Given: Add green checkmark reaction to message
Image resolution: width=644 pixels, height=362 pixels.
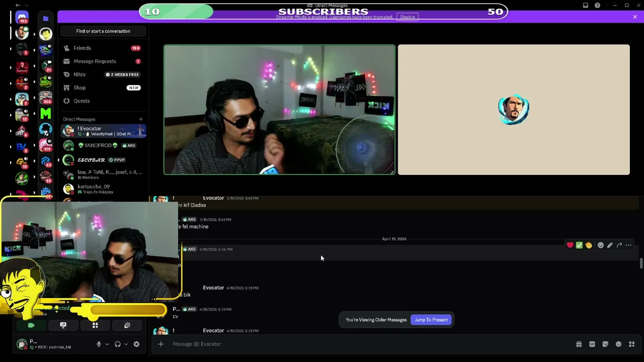Looking at the screenshot, I should (x=579, y=245).
